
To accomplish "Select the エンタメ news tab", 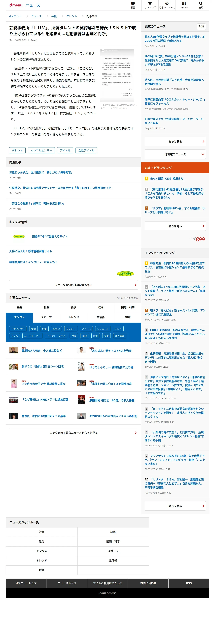I will [x=19, y=317].
